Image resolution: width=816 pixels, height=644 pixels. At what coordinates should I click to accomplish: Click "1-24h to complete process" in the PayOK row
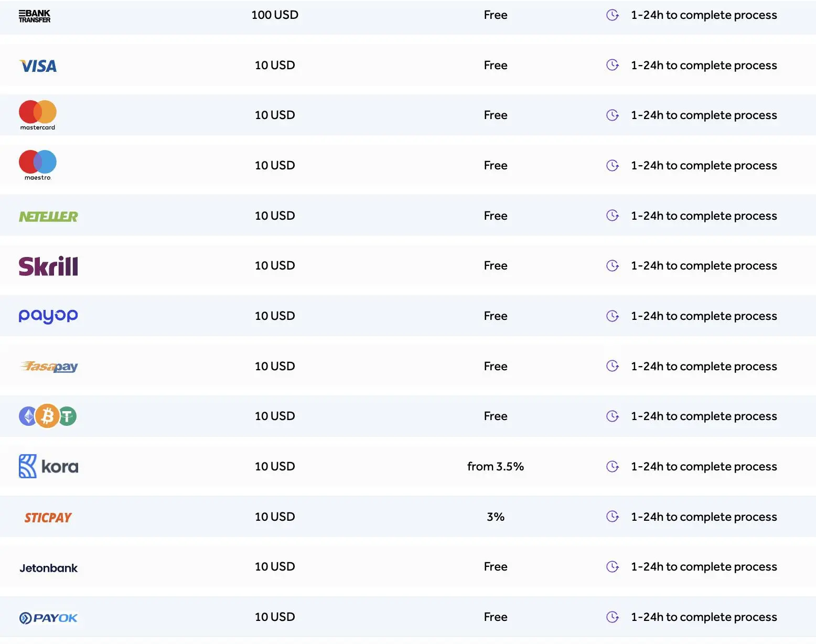[704, 617]
